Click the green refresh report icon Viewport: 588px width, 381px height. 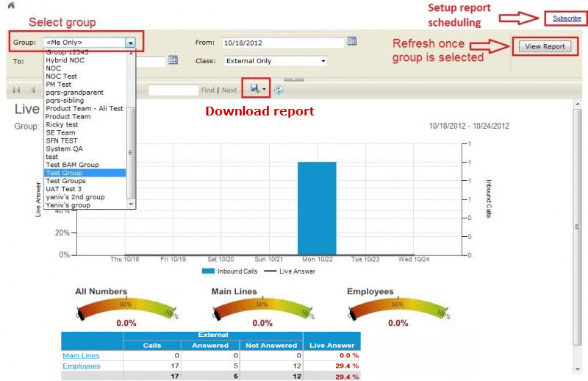279,90
